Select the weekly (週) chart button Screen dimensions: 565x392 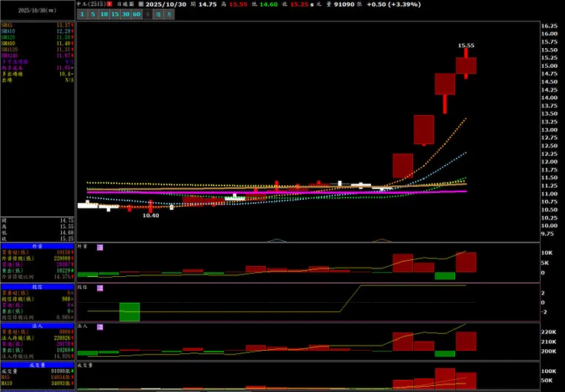[x=158, y=14]
